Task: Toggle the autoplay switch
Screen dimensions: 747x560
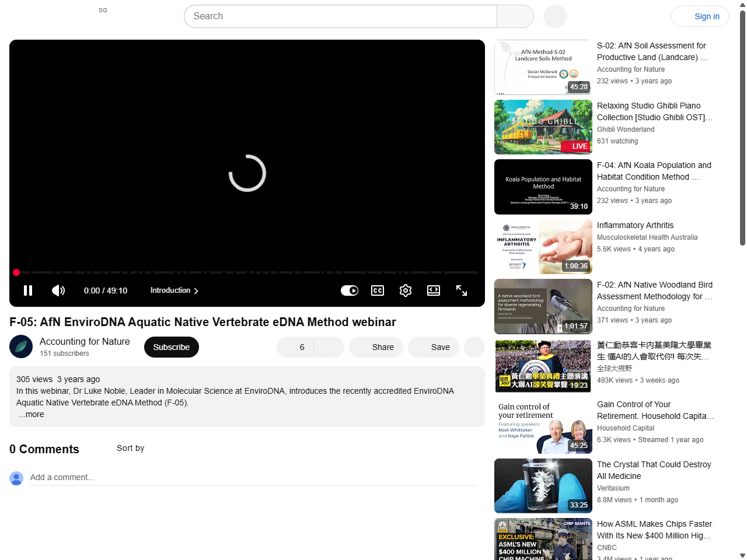Action: (350, 290)
